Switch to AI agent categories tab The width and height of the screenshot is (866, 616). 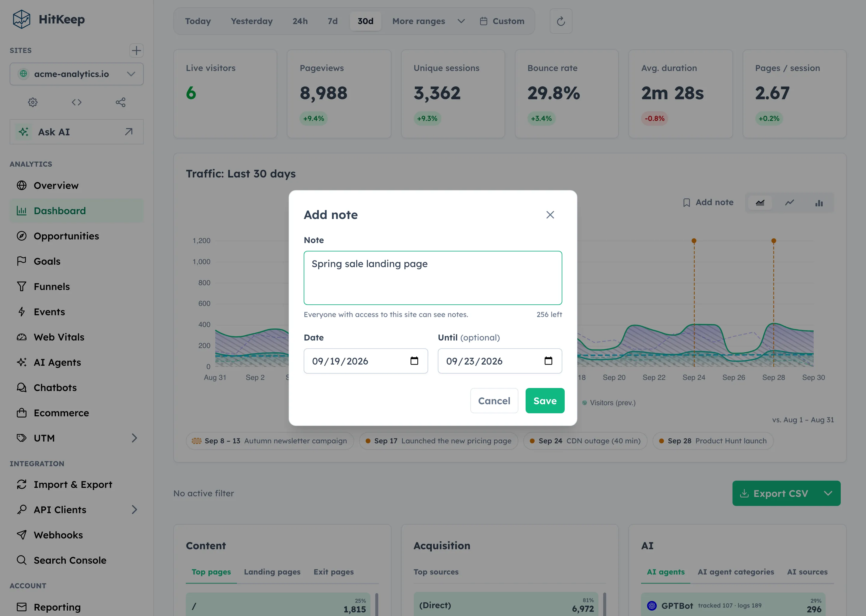(x=735, y=571)
